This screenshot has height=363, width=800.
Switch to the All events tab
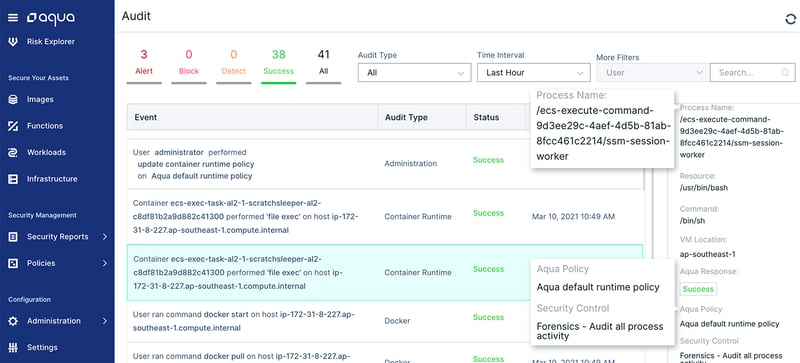point(323,63)
